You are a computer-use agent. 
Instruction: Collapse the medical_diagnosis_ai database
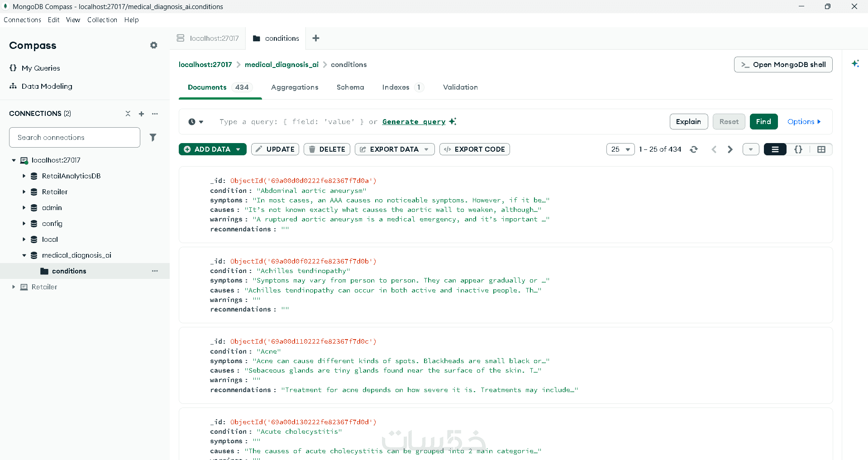tap(24, 255)
